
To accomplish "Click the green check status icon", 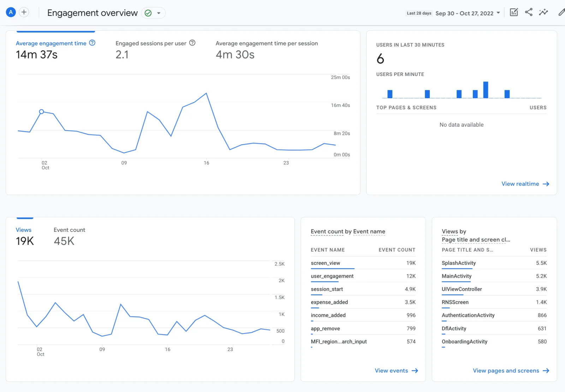I will (x=148, y=13).
